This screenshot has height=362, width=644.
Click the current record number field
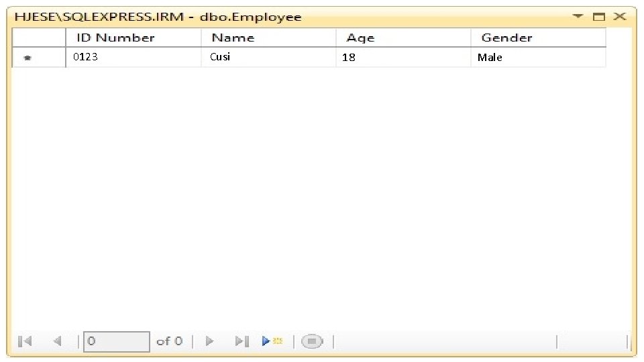[x=117, y=341]
